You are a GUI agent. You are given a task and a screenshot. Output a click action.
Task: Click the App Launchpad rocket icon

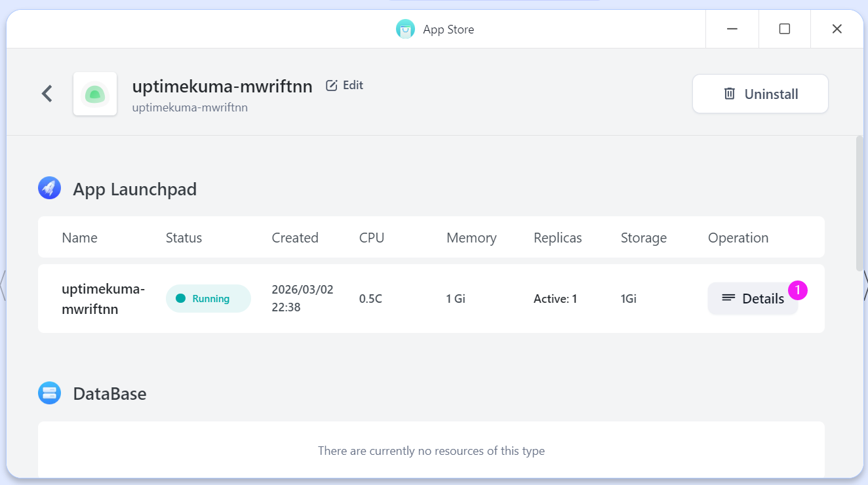tap(50, 188)
